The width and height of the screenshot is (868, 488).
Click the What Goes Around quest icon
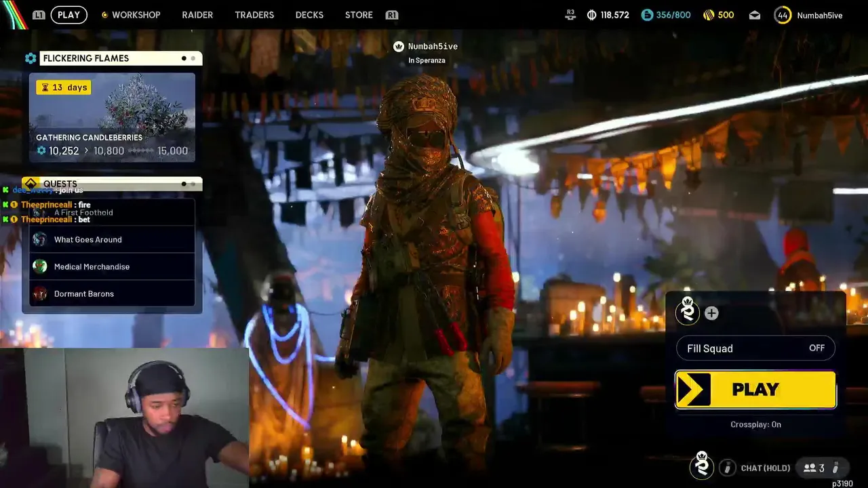tap(40, 239)
